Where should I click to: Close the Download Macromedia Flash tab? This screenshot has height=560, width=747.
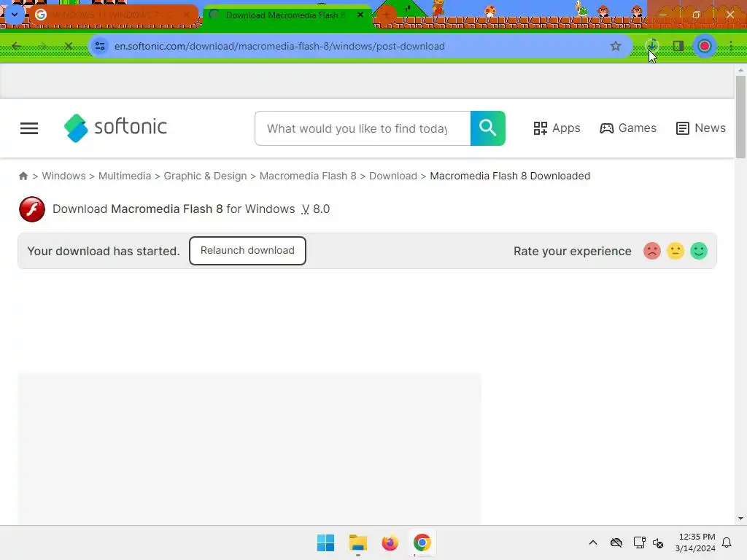360,15
